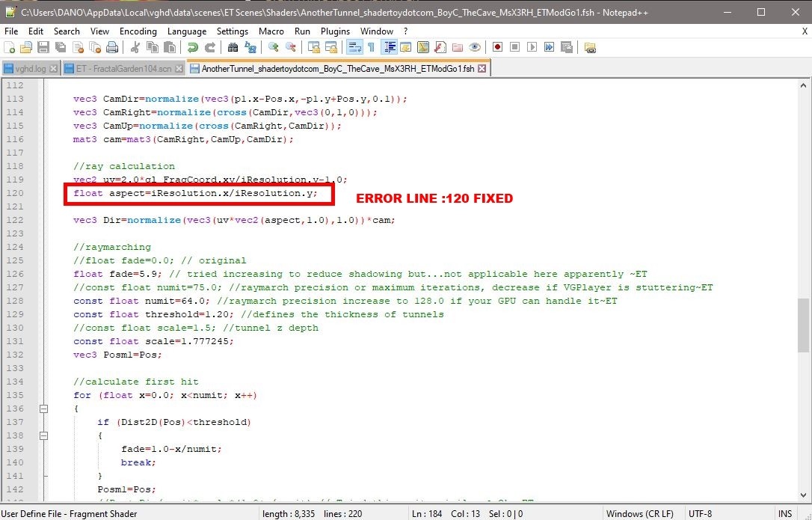Toggle word wrap in the toolbar
This screenshot has width=812, height=520.
[x=354, y=48]
